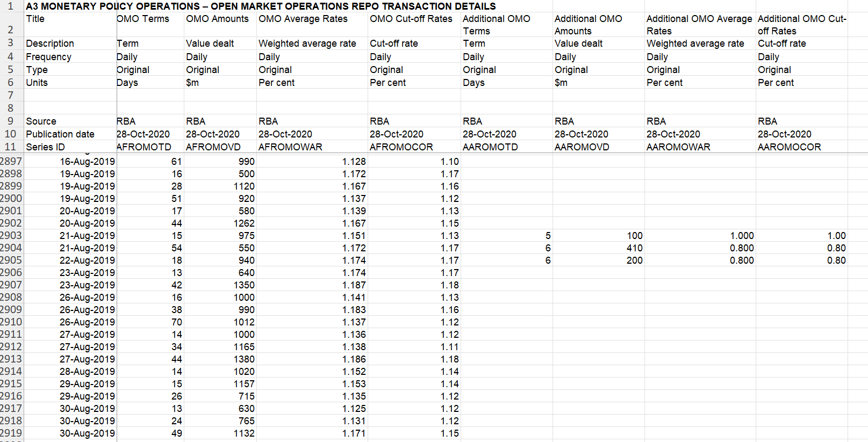Click Additional OMO amount 410 cell

tap(599, 248)
